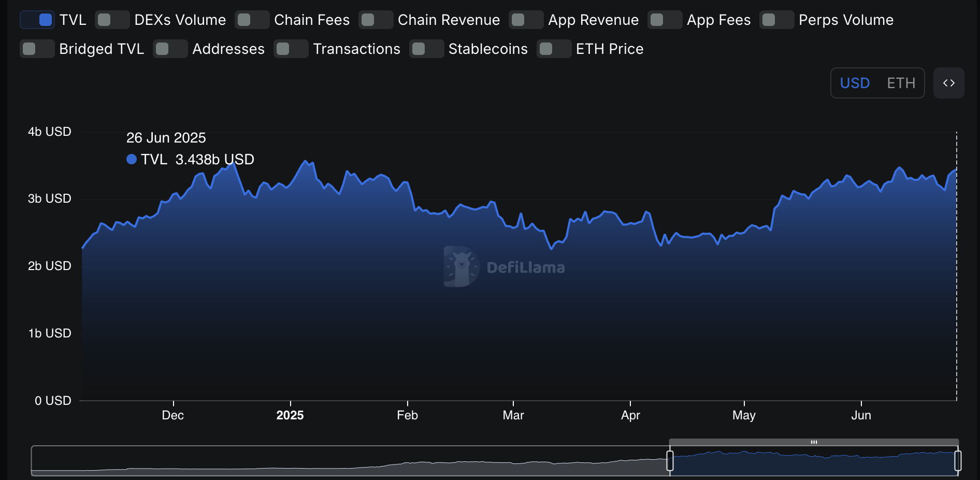Image resolution: width=980 pixels, height=480 pixels.
Task: Click the range selector top drag bar
Action: (814, 442)
